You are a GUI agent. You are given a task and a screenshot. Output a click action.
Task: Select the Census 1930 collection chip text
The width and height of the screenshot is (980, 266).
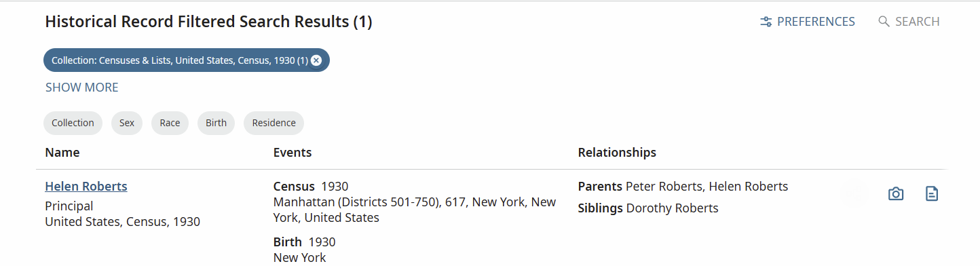coord(180,60)
